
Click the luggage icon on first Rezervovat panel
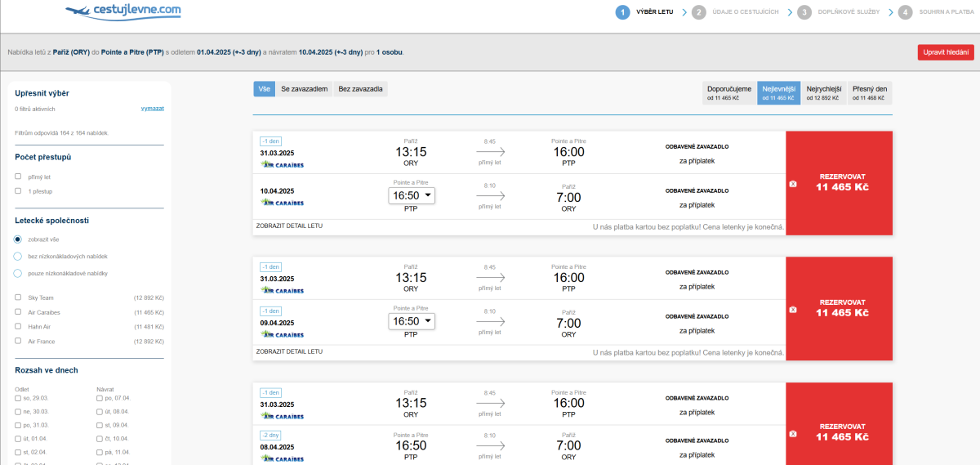793,184
